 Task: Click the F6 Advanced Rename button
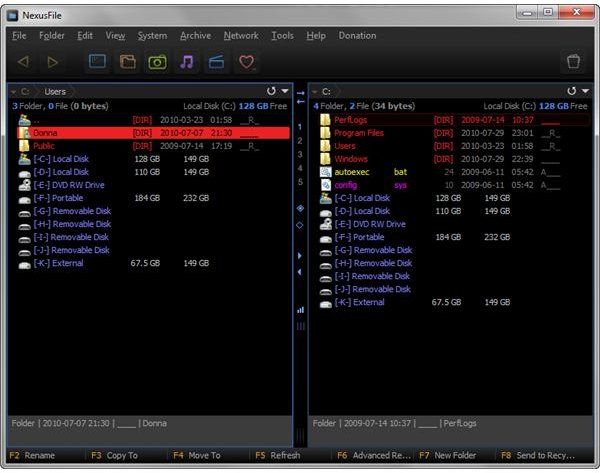pyautogui.click(x=373, y=455)
